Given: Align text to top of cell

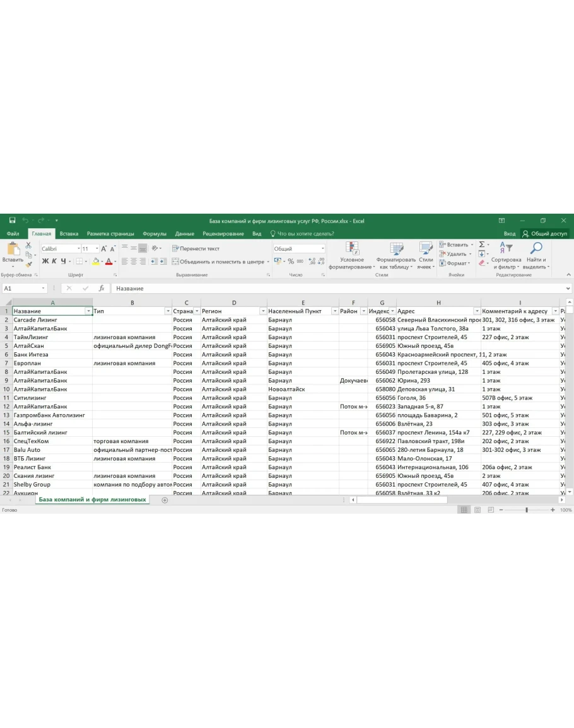Looking at the screenshot, I should 124,248.
